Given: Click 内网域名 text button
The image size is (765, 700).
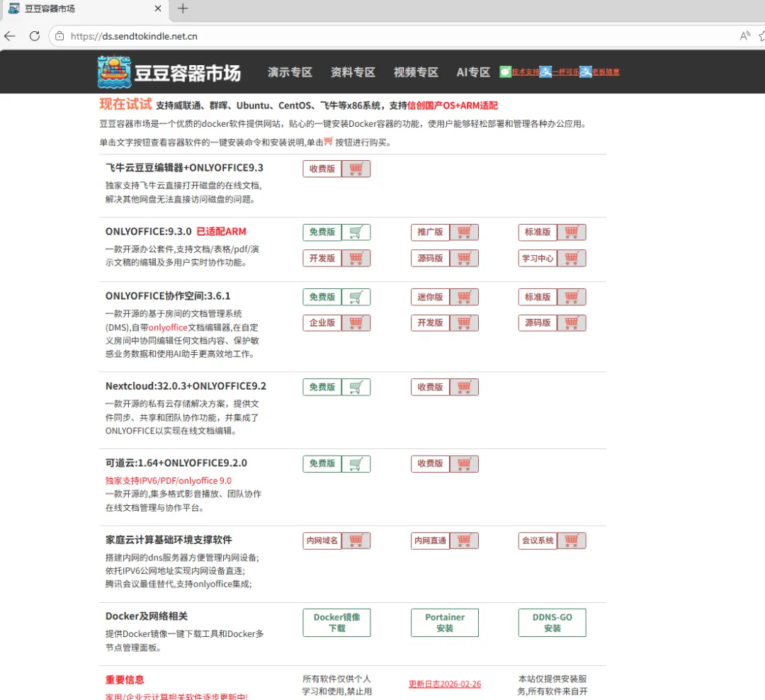Looking at the screenshot, I should pyautogui.click(x=322, y=541).
